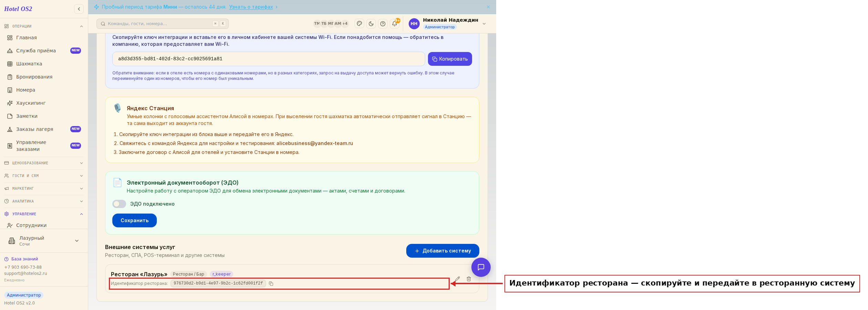Open Хаускипинг in the sidebar
The image size is (868, 310).
(44, 103)
